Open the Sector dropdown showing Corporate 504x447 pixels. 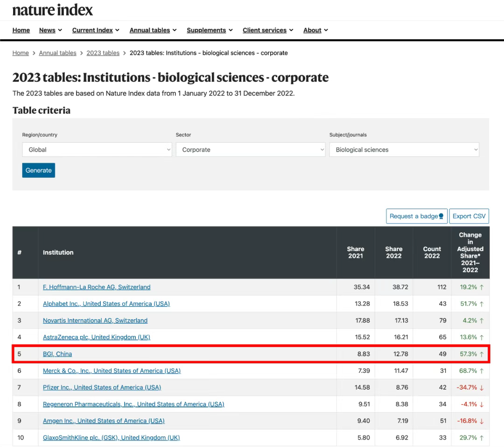250,150
